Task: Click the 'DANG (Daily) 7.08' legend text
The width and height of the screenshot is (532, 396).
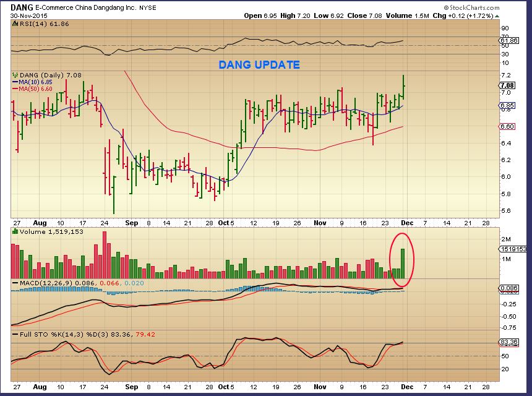Action: [51, 75]
